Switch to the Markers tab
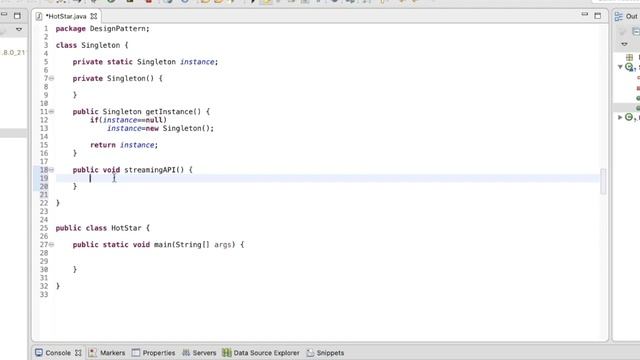640x360 pixels. coord(107,353)
